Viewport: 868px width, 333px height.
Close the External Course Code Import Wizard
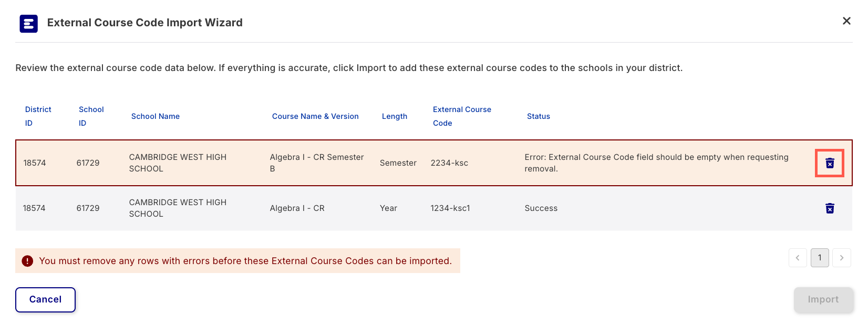[846, 21]
